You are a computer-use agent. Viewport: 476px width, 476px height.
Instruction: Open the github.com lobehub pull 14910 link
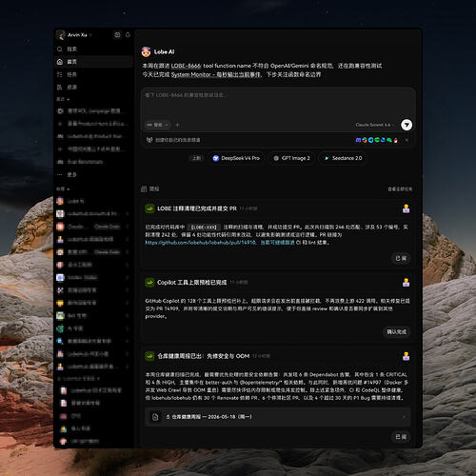pos(201,243)
